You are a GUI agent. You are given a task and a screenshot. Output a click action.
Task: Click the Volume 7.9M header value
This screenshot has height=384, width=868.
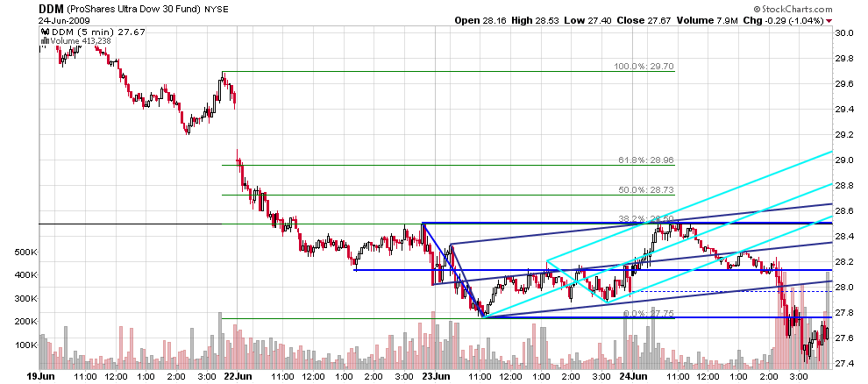coord(705,20)
